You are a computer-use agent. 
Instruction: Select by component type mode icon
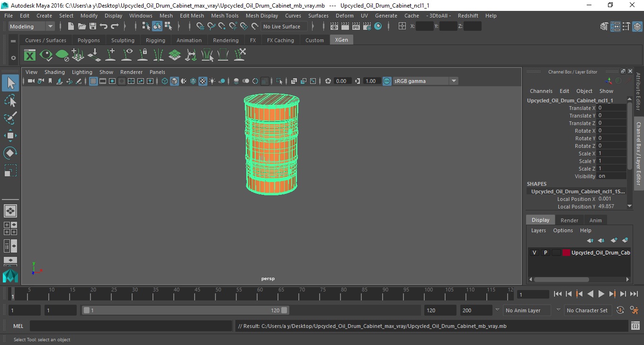168,27
